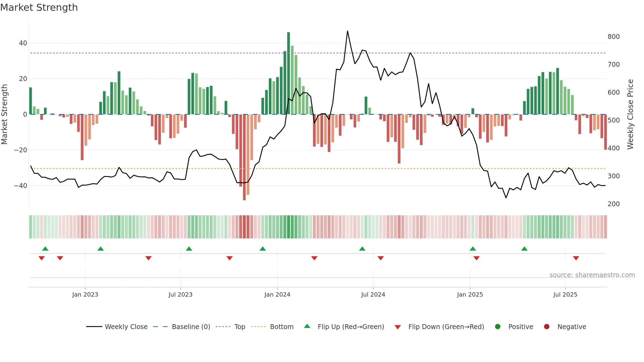Click the Jan 2023 axis label
This screenshot has width=644, height=362.
[x=85, y=294]
